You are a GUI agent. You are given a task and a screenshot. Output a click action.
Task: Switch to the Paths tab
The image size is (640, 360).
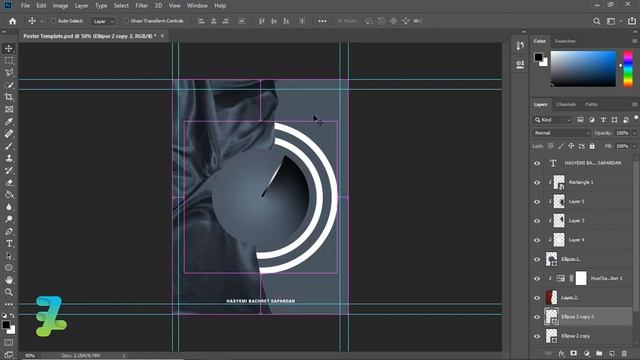coord(591,104)
